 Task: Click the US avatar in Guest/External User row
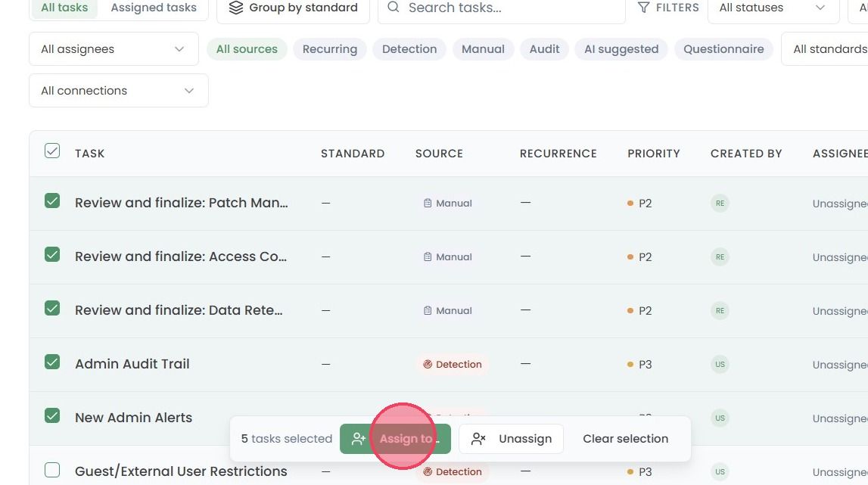pos(720,471)
